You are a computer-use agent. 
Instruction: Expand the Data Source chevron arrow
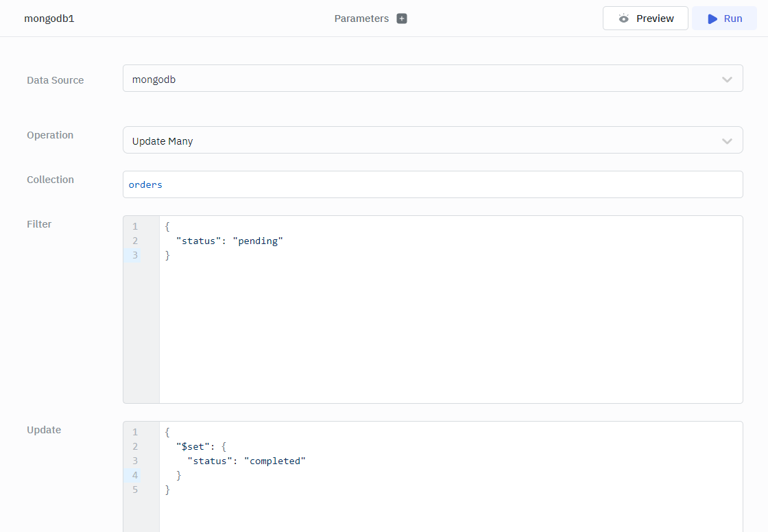tap(727, 80)
